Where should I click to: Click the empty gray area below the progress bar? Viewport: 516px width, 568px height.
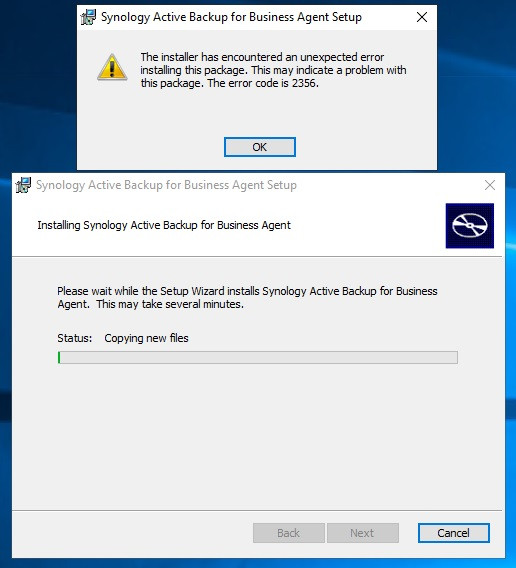(x=258, y=435)
